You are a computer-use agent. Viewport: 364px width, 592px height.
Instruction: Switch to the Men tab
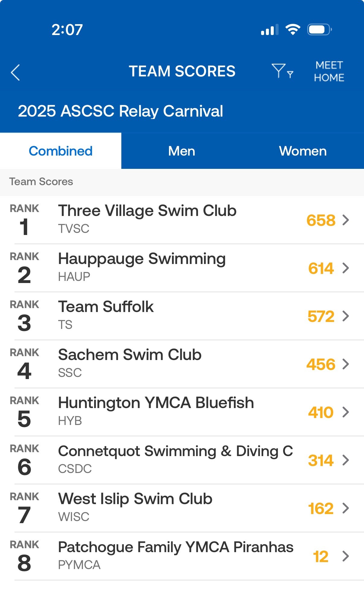tap(182, 151)
